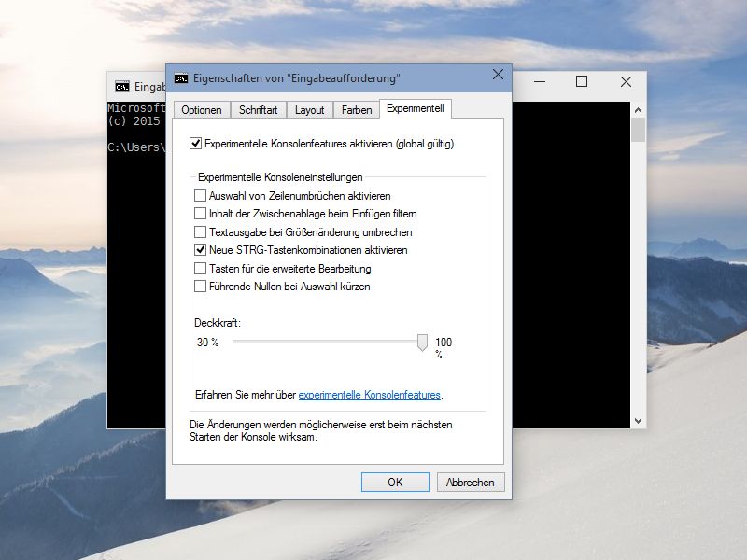Minimize the Eingabeaufforderung console window

[540, 81]
